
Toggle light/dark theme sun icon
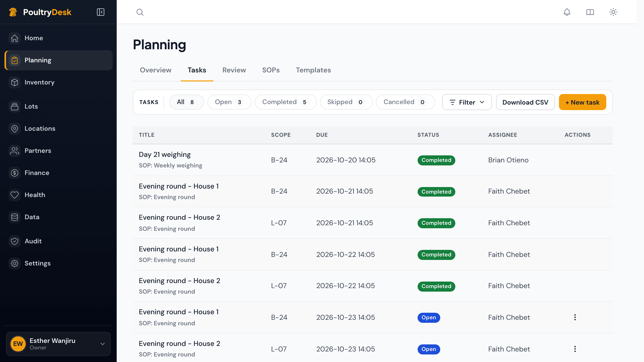(x=613, y=12)
